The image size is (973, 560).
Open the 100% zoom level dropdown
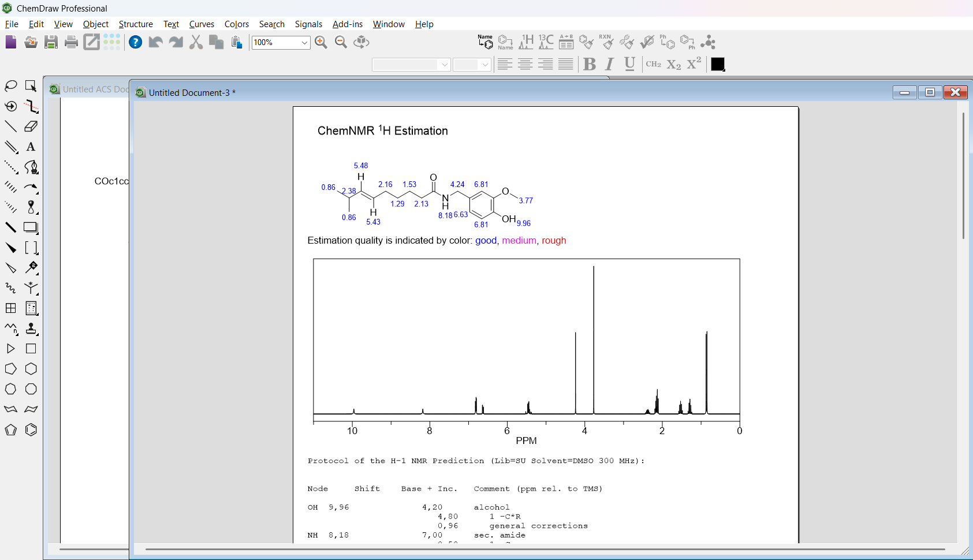[x=304, y=43]
